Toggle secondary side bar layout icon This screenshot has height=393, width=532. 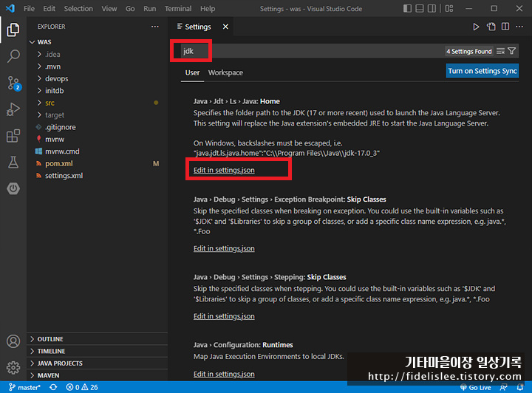coord(432,8)
